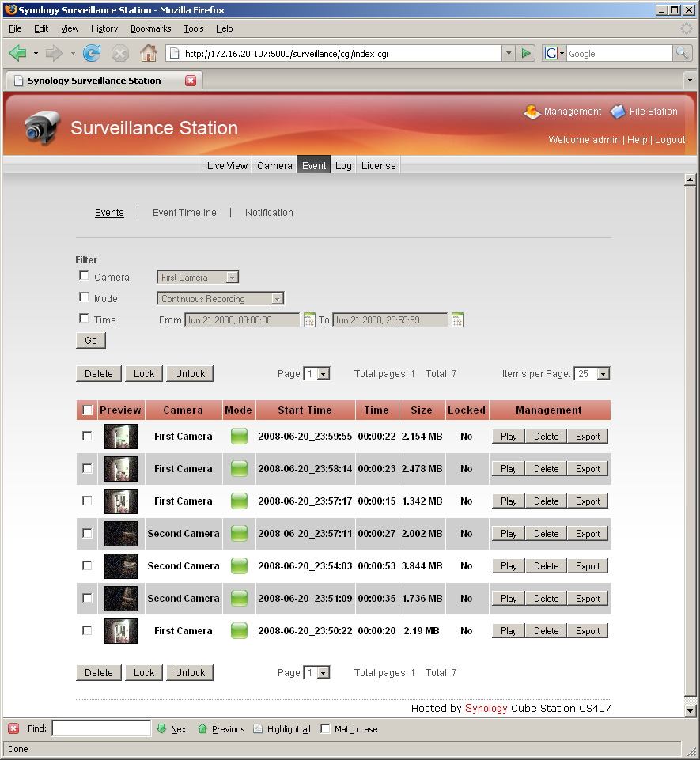Screen dimensions: 700x760
Task: Open the preview thumbnail of 23:59:55 event
Action: 121,437
